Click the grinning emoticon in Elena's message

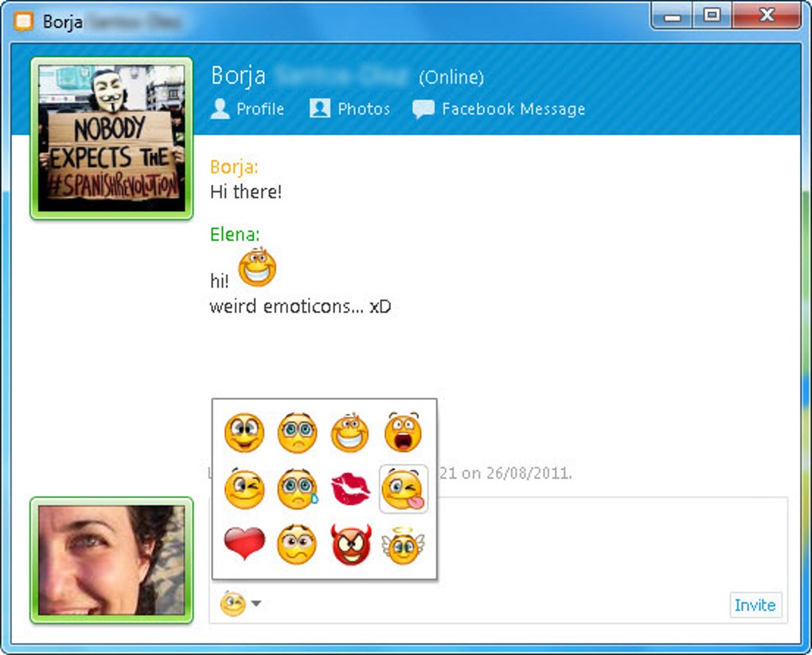pyautogui.click(x=257, y=267)
